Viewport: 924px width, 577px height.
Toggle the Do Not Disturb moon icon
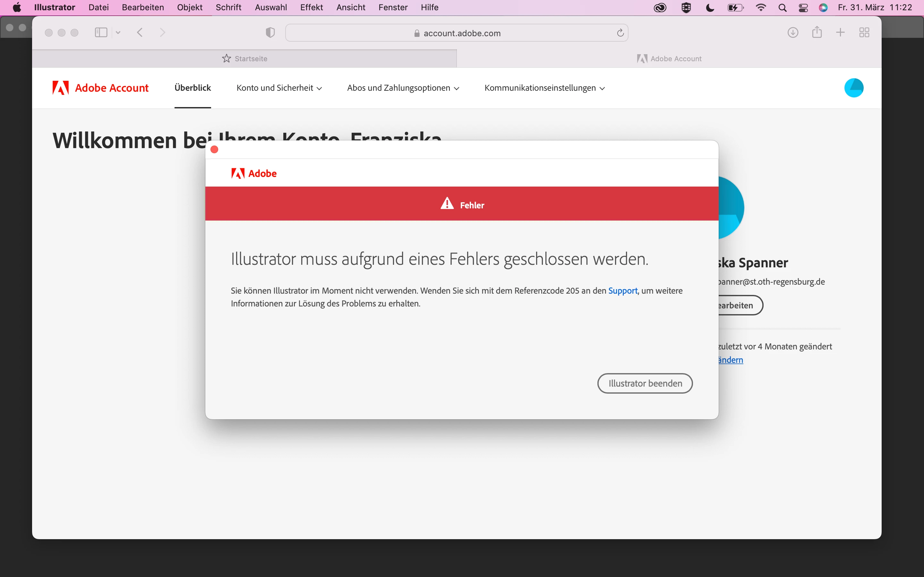click(x=710, y=8)
